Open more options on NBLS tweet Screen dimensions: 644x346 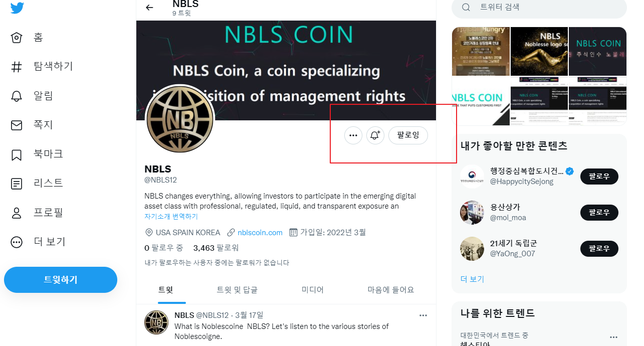click(423, 315)
